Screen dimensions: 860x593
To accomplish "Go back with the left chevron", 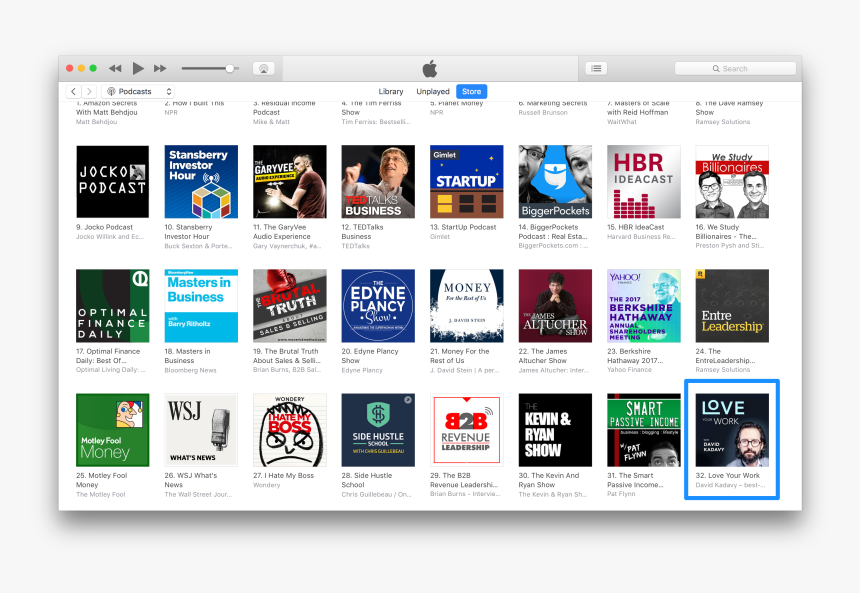I will (x=73, y=92).
